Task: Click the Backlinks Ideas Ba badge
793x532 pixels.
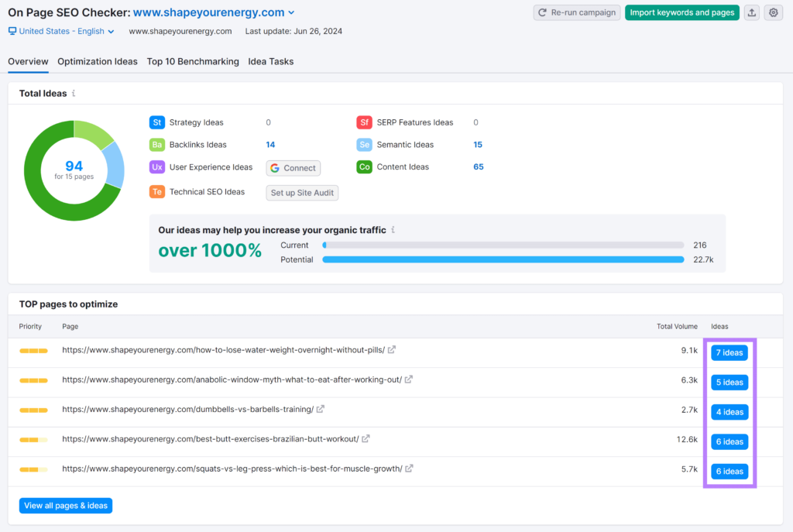Action: pos(156,145)
